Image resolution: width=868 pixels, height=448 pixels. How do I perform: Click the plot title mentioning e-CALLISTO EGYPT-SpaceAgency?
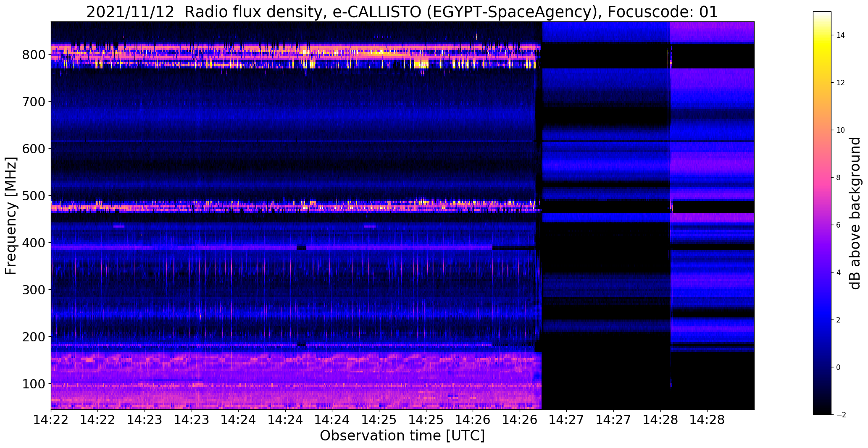pyautogui.click(x=402, y=12)
